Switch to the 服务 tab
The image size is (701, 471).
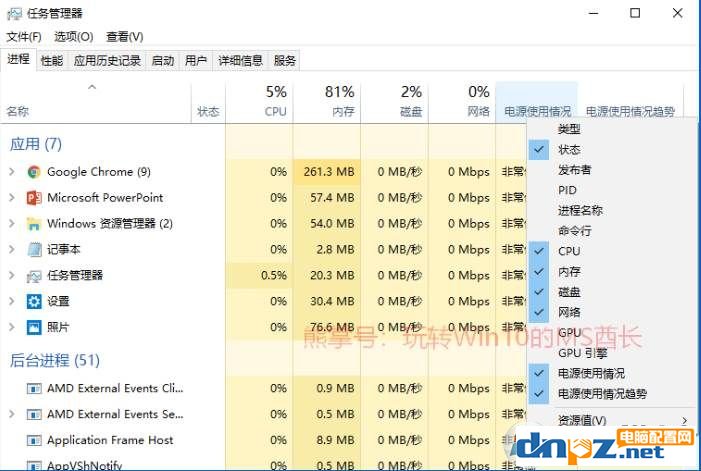click(x=285, y=61)
